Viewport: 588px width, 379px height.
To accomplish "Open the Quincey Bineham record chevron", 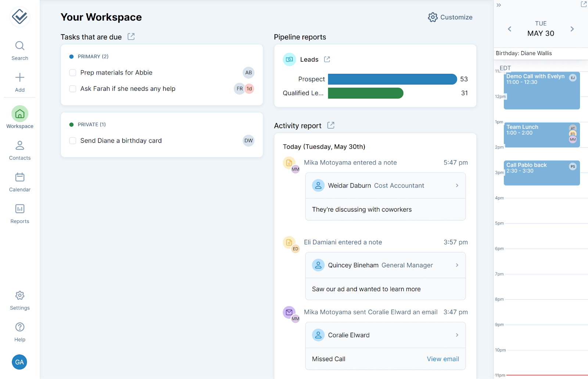I will [457, 265].
